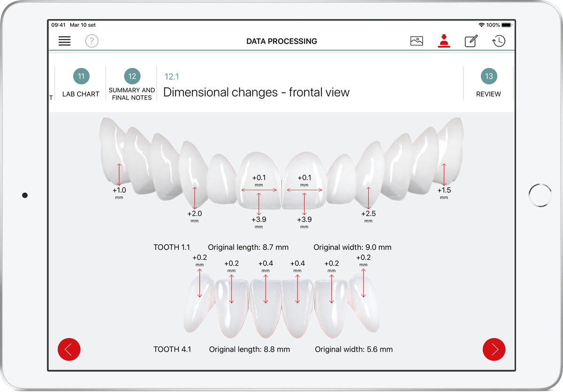Go to next page with red arrow
Image resolution: width=563 pixels, height=392 pixels.
tap(494, 349)
